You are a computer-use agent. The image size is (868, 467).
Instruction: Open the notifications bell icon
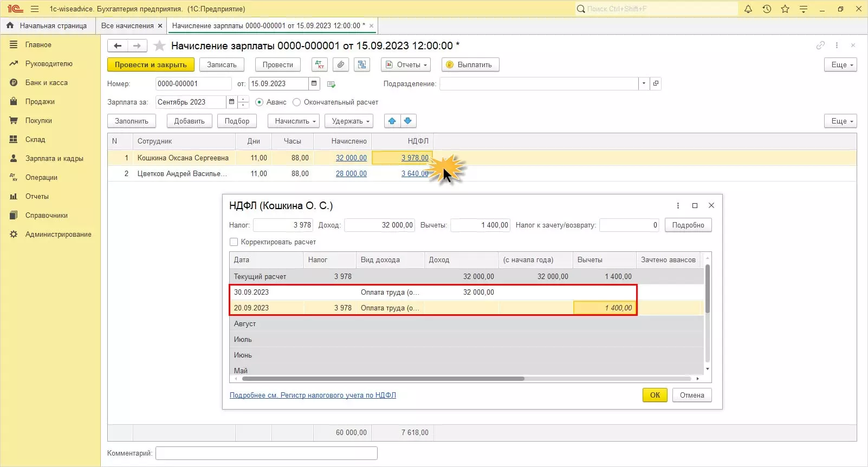pyautogui.click(x=748, y=9)
